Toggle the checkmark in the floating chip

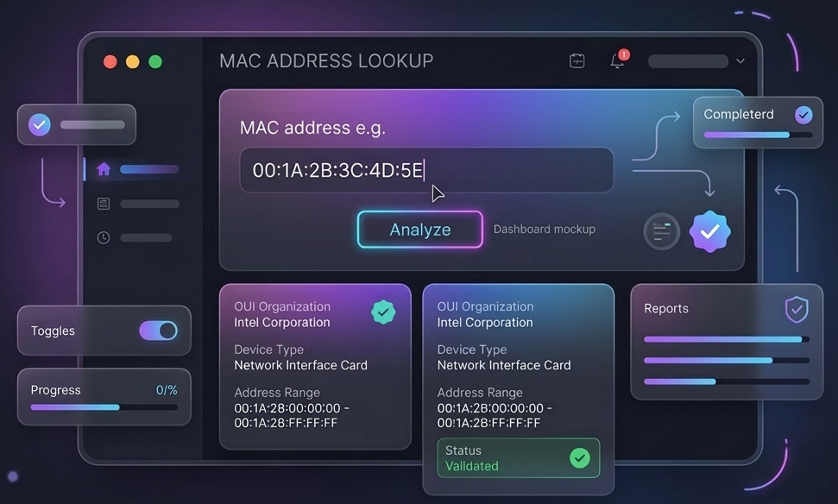39,124
